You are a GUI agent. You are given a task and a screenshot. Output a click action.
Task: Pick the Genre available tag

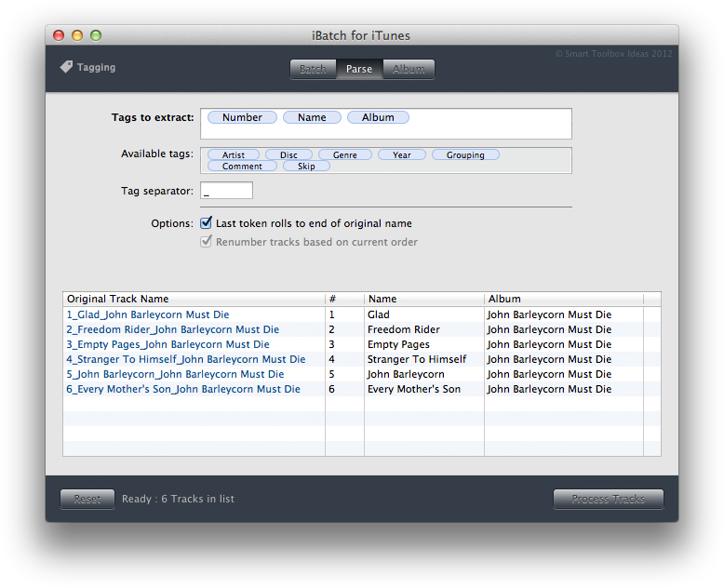(345, 154)
